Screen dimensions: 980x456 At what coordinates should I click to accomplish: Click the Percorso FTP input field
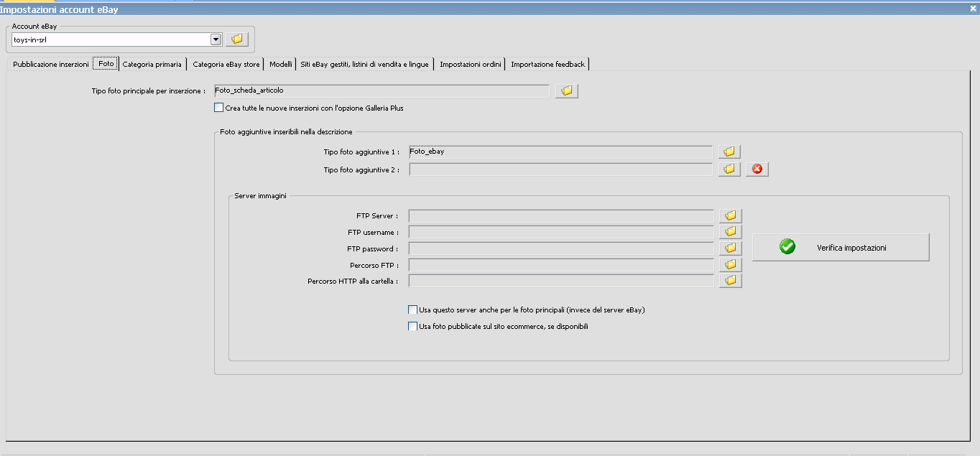point(561,265)
